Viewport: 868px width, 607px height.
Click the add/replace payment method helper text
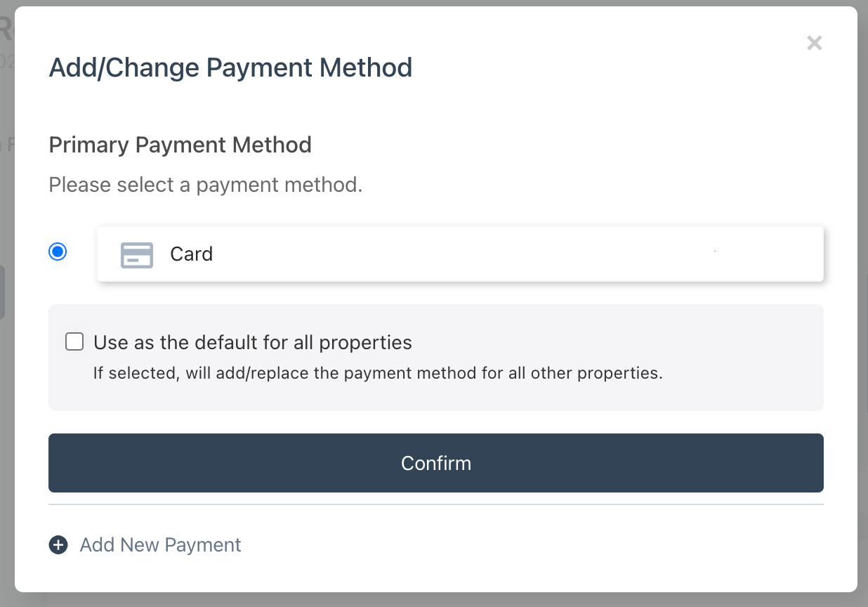(x=378, y=373)
